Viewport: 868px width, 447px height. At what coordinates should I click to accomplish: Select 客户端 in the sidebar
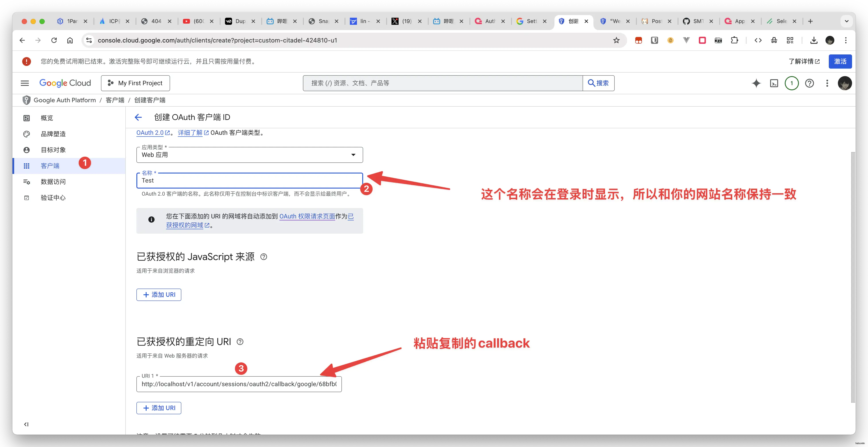click(x=69, y=166)
